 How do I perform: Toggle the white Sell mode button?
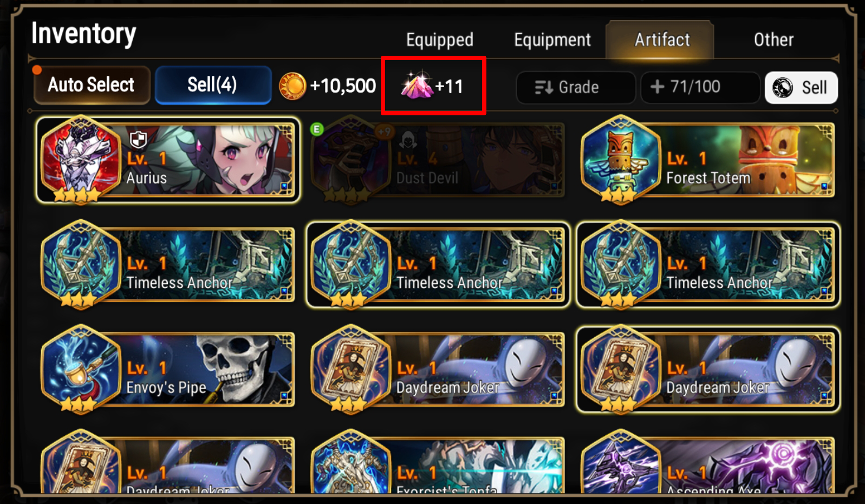point(801,87)
